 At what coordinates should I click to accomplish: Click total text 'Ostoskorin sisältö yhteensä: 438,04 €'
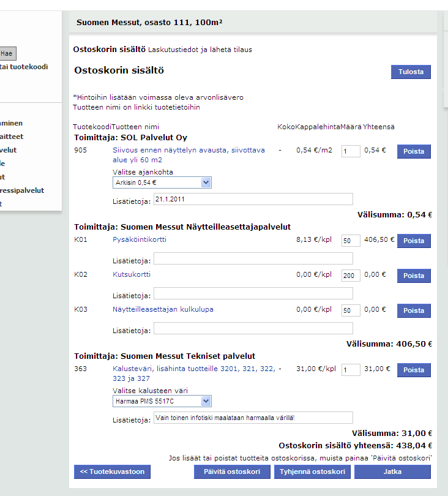356,446
